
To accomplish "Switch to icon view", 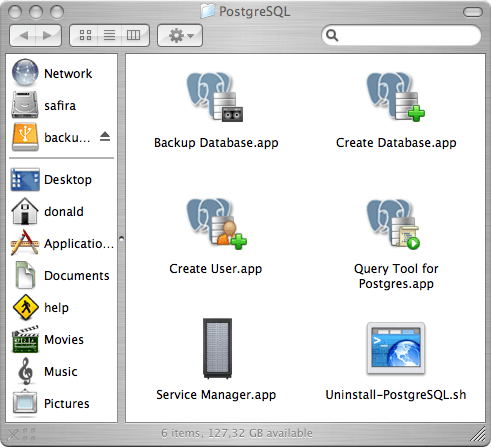I will tap(85, 35).
